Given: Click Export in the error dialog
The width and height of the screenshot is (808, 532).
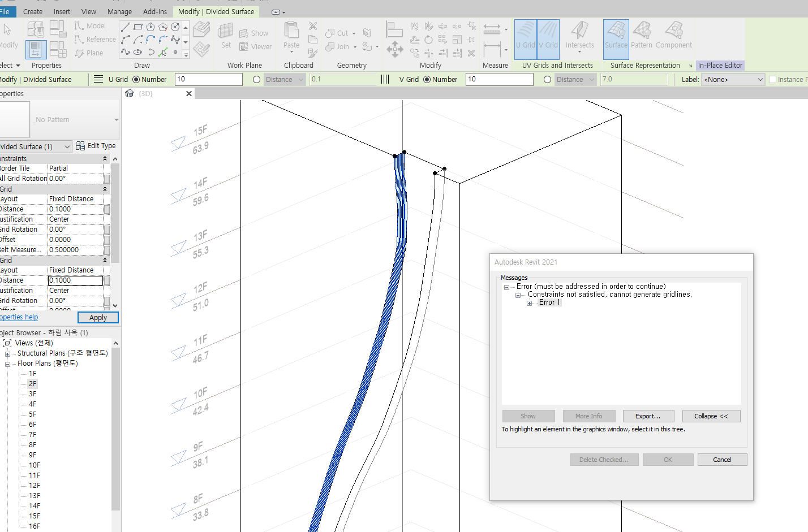Looking at the screenshot, I should click(x=648, y=416).
